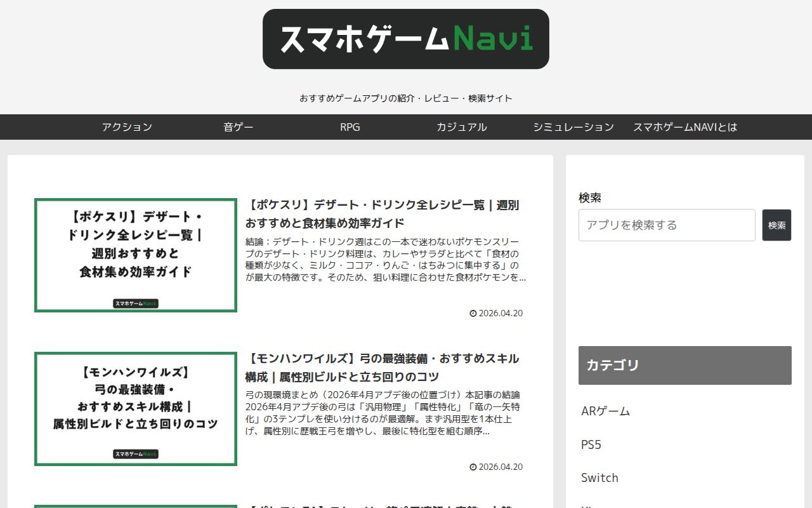The image size is (812, 508).
Task: Go to the カジュアル category menu
Action: [462, 127]
